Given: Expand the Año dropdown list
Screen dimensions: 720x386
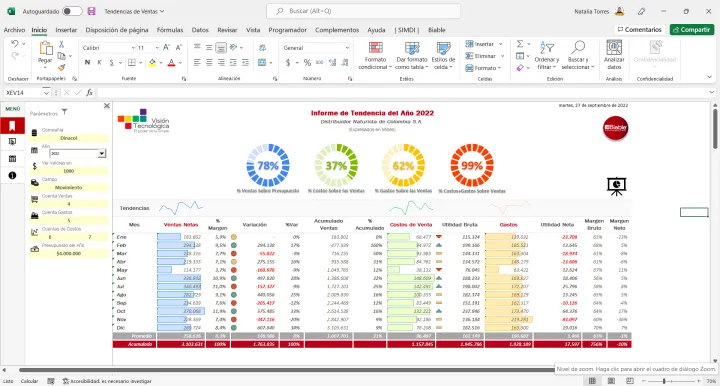Looking at the screenshot, I should (x=101, y=153).
